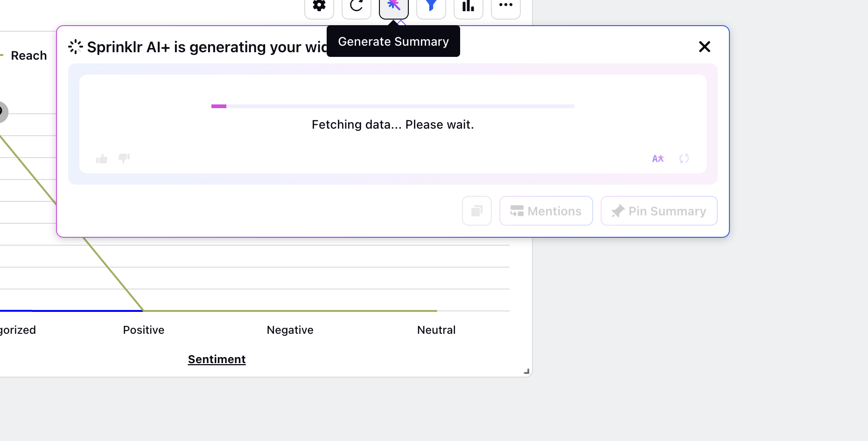Click the translate summary icon

(658, 158)
